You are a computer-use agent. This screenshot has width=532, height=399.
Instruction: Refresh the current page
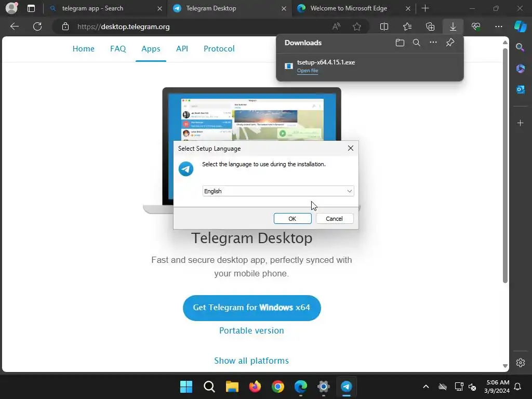(x=37, y=26)
